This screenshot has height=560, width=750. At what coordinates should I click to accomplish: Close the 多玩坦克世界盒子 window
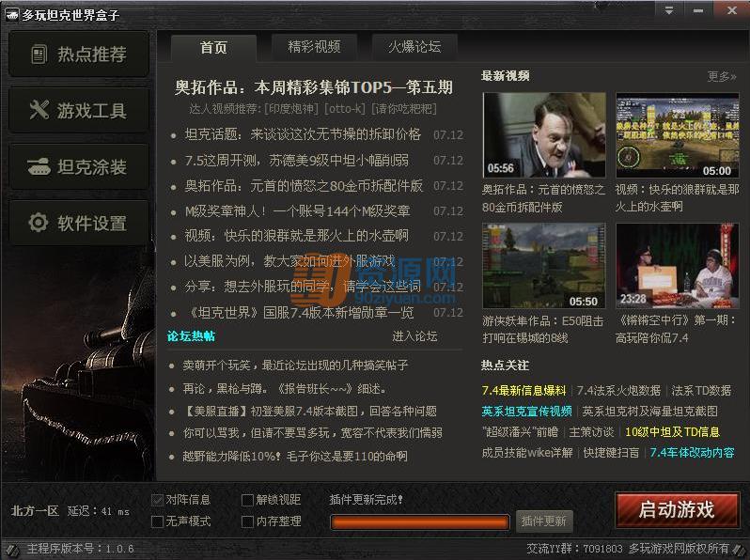click(x=732, y=10)
